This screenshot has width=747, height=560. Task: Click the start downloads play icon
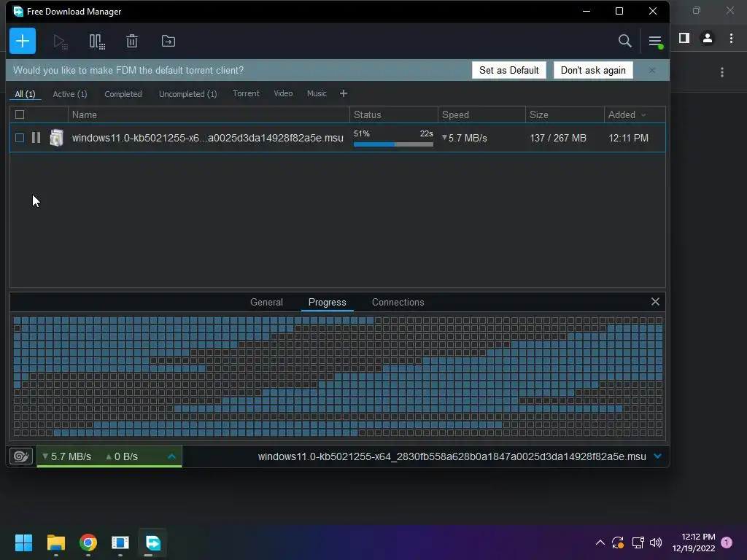click(x=60, y=42)
